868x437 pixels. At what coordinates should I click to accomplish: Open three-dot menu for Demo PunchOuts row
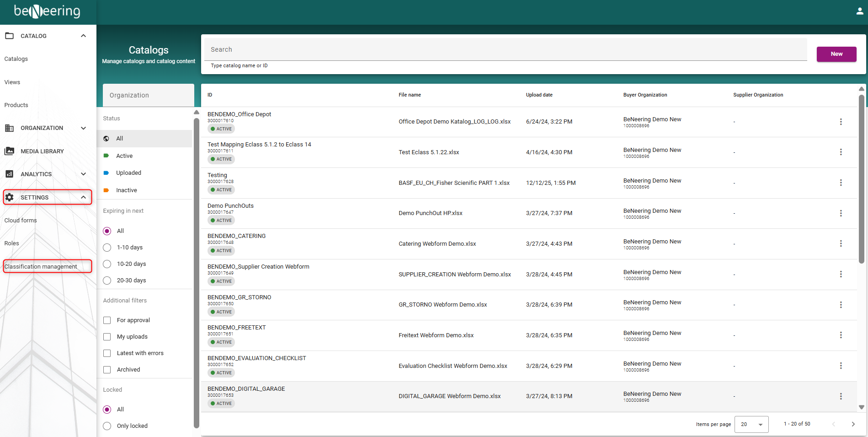coord(841,213)
